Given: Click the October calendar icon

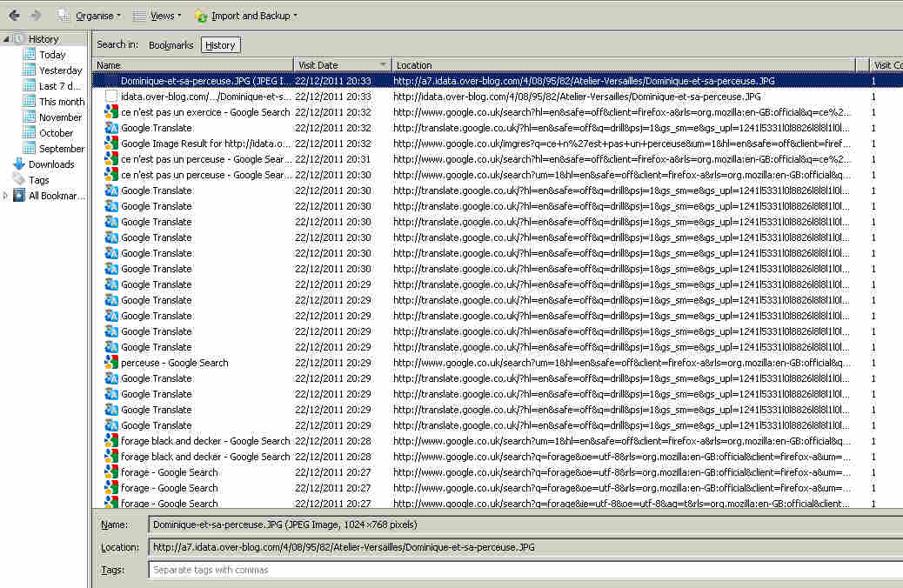Looking at the screenshot, I should 30,133.
